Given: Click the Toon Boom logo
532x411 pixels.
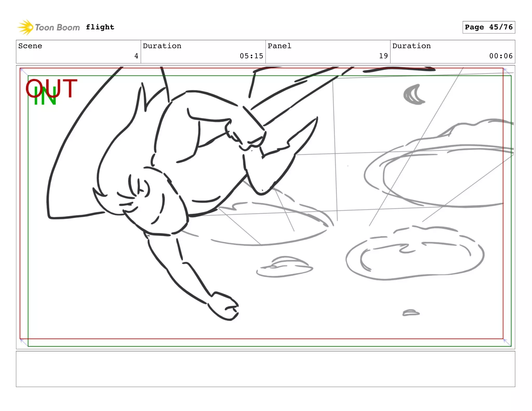Looking at the screenshot, I should (49, 27).
